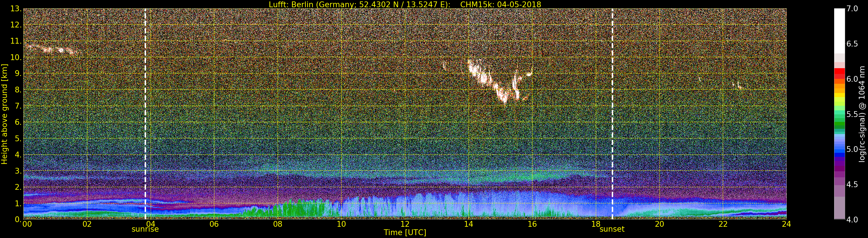Click the 'sunset' label below the time axis
The image size is (868, 238).
tap(612, 229)
